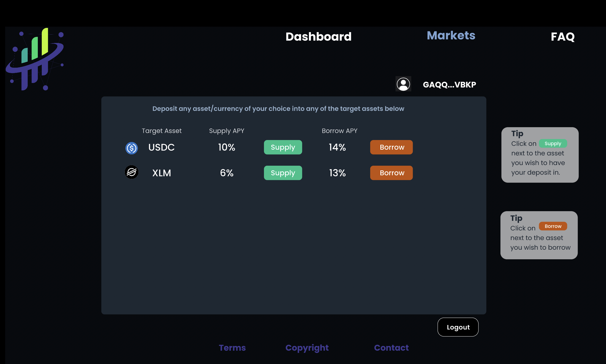Click Borrow button for USDC

(391, 147)
